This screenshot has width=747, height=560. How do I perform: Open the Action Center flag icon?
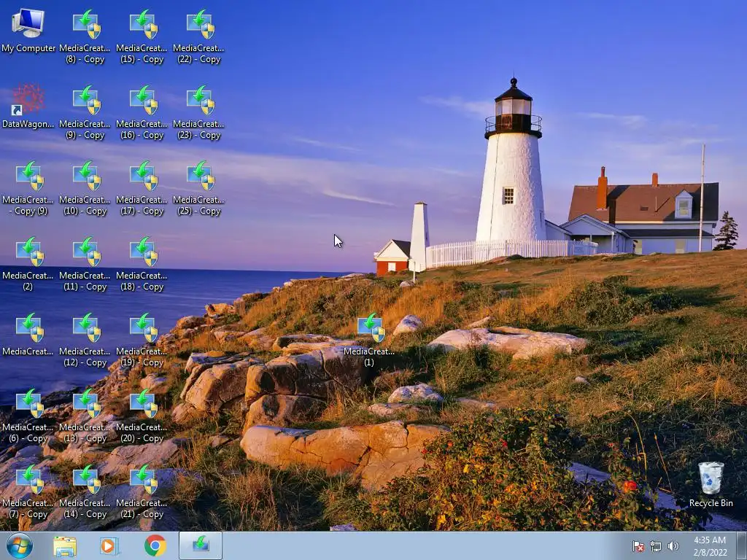point(638,546)
